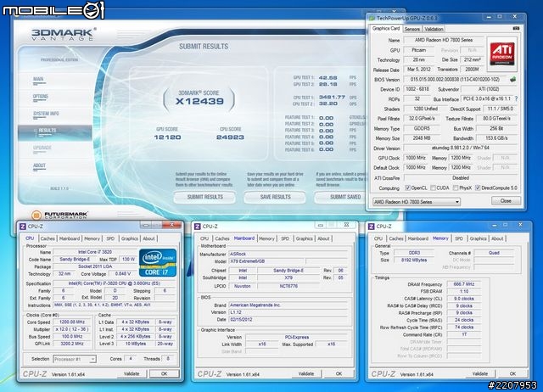Click the Driver Version field in GPU-Z

tap(460, 148)
